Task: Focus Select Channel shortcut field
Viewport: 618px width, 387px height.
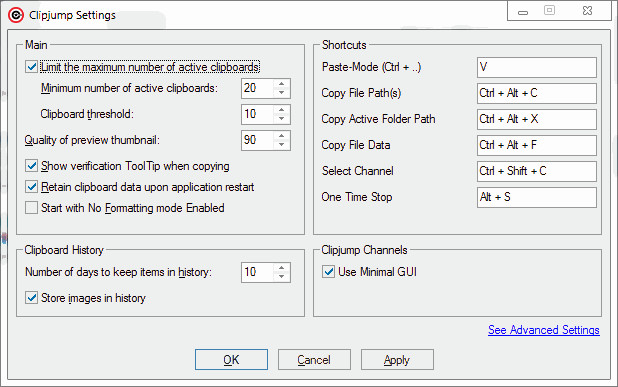Action: [537, 171]
